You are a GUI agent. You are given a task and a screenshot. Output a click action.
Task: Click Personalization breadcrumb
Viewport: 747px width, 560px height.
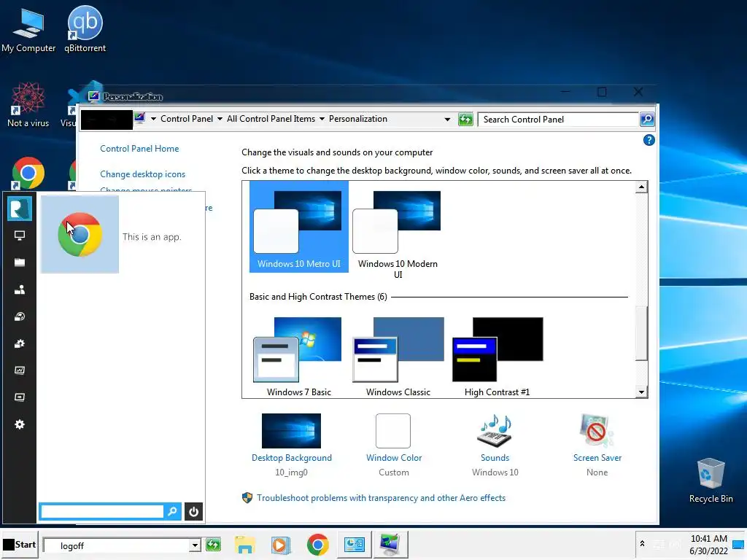357,119
